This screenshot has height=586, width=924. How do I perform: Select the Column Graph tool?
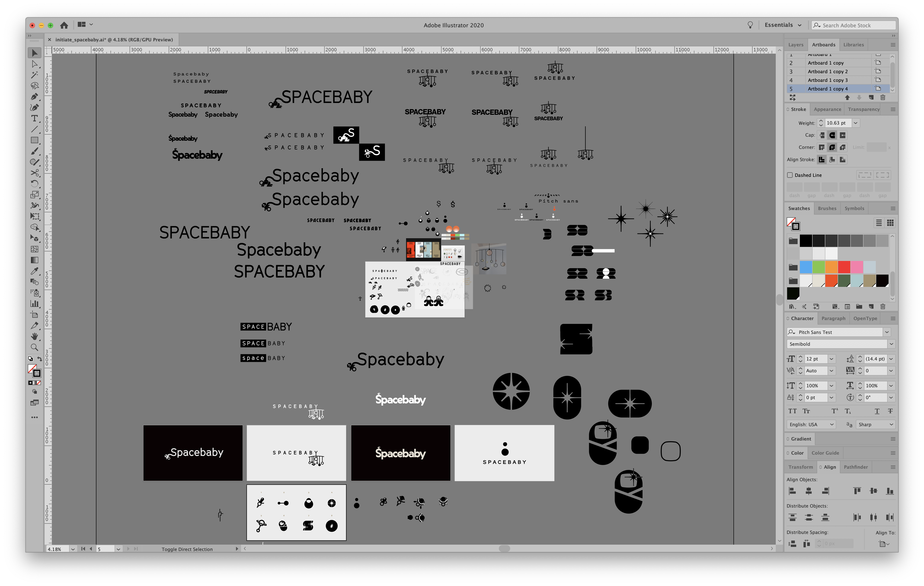[35, 304]
